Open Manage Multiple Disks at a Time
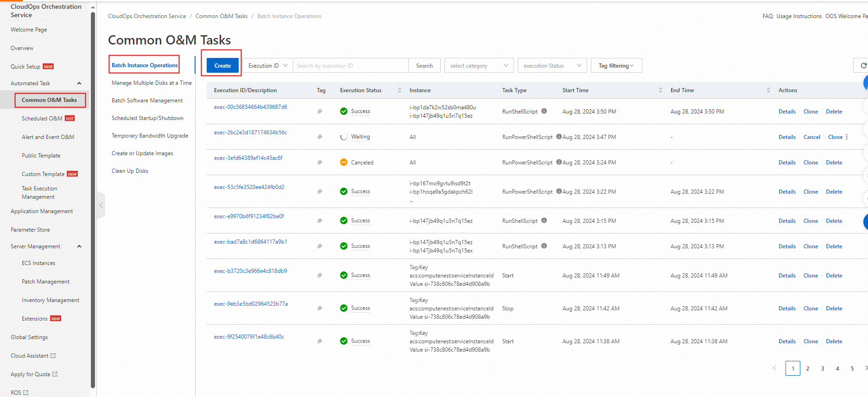 [x=152, y=83]
